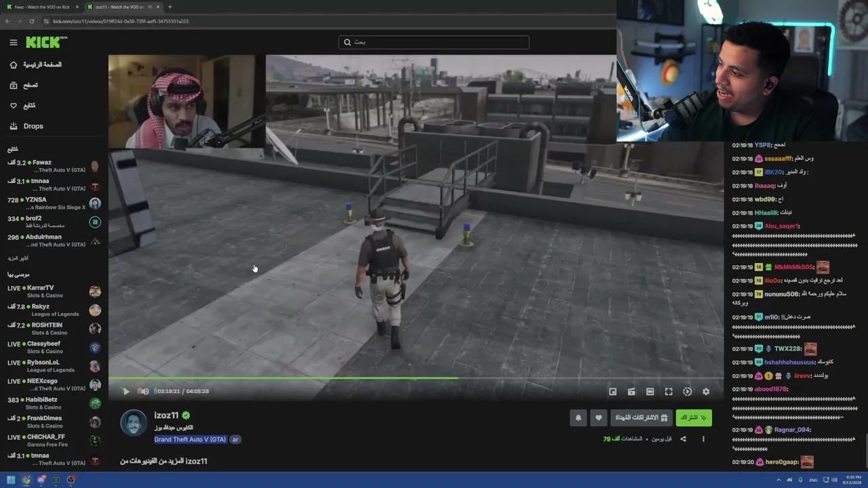Click chat username MkMkMk505

point(793,267)
